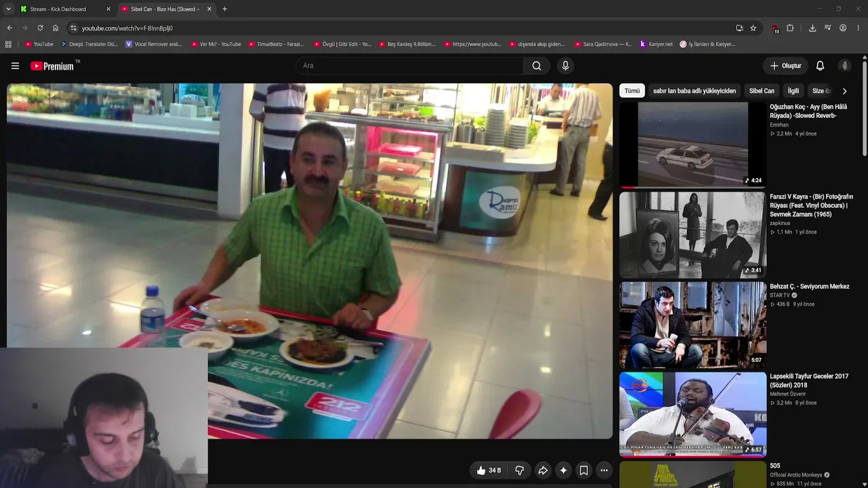Open Behzat Ç. Seviyorum Merkez thumbnail
Screen dimensions: 868x488
tap(692, 325)
